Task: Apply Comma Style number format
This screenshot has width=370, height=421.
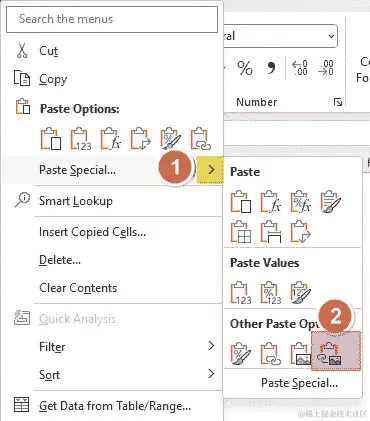Action: click(271, 68)
